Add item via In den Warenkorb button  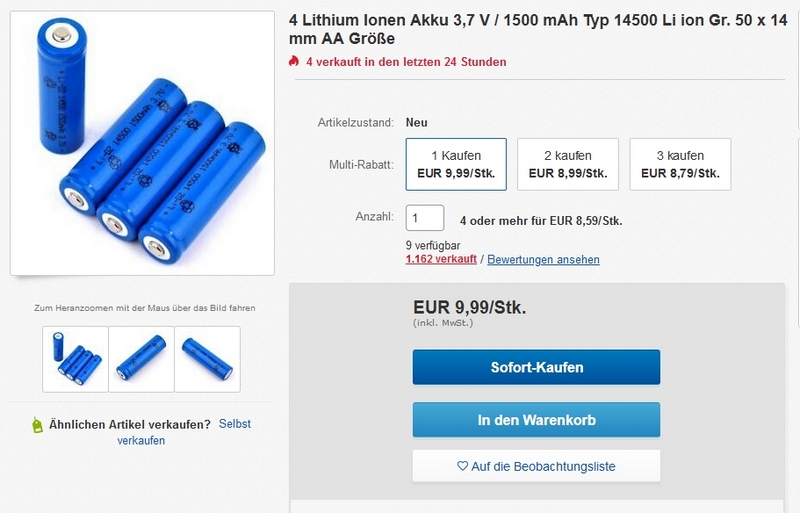pyautogui.click(x=536, y=420)
